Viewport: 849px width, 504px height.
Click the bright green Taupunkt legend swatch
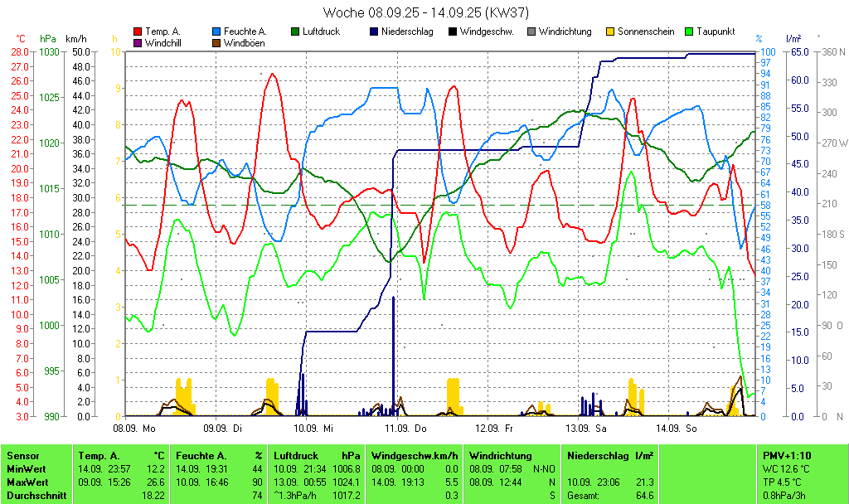tap(689, 31)
